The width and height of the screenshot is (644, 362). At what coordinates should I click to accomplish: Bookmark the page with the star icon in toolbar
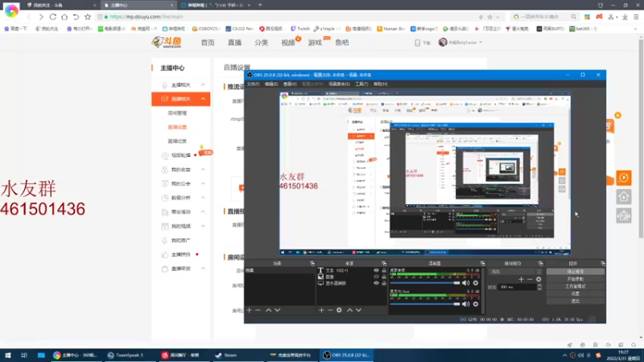88,17
